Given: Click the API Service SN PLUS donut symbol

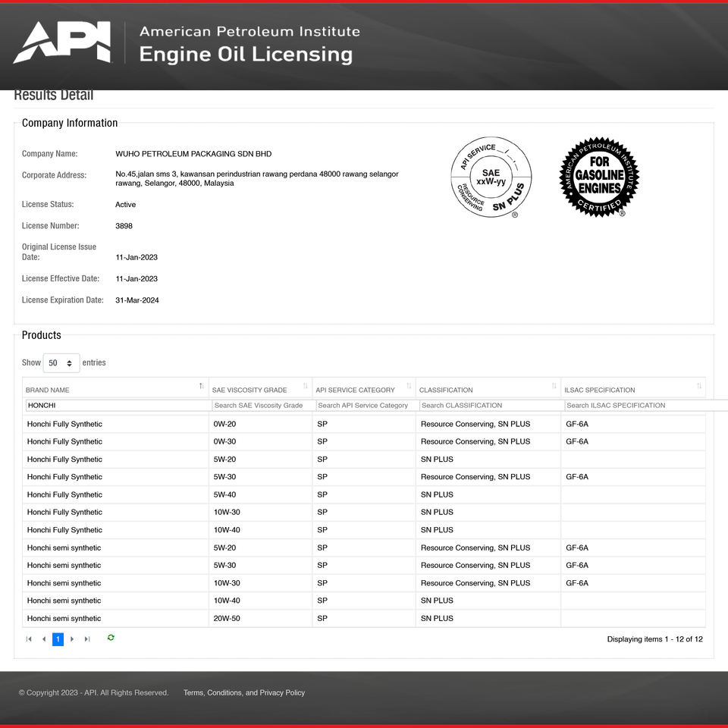Looking at the screenshot, I should coord(491,177).
